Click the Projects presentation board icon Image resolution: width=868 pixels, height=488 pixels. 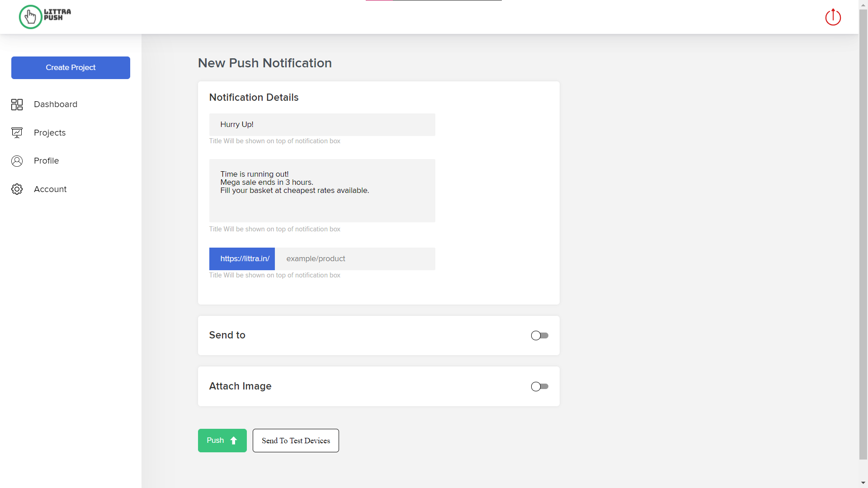(17, 133)
